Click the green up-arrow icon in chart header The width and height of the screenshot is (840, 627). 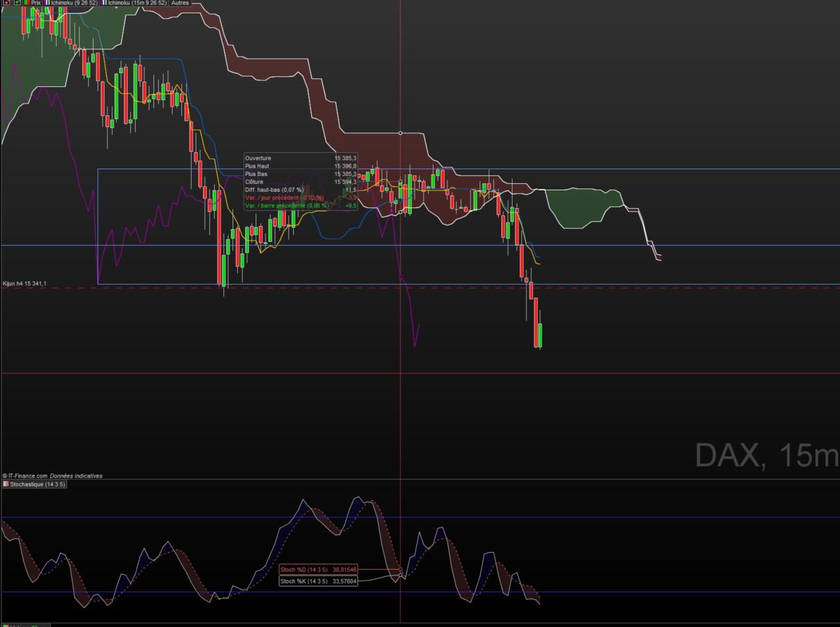17,3
